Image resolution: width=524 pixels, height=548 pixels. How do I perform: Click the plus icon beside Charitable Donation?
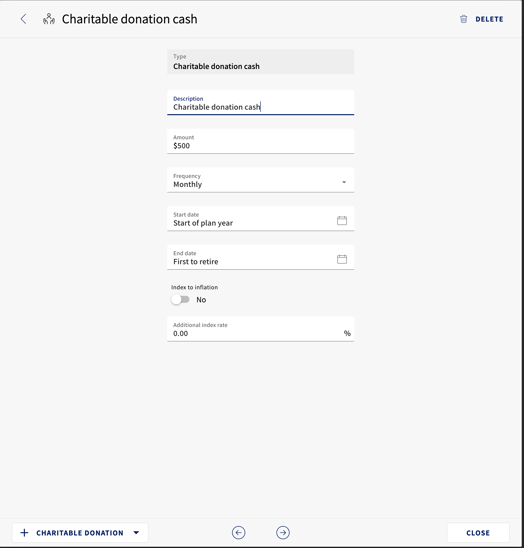pos(24,533)
